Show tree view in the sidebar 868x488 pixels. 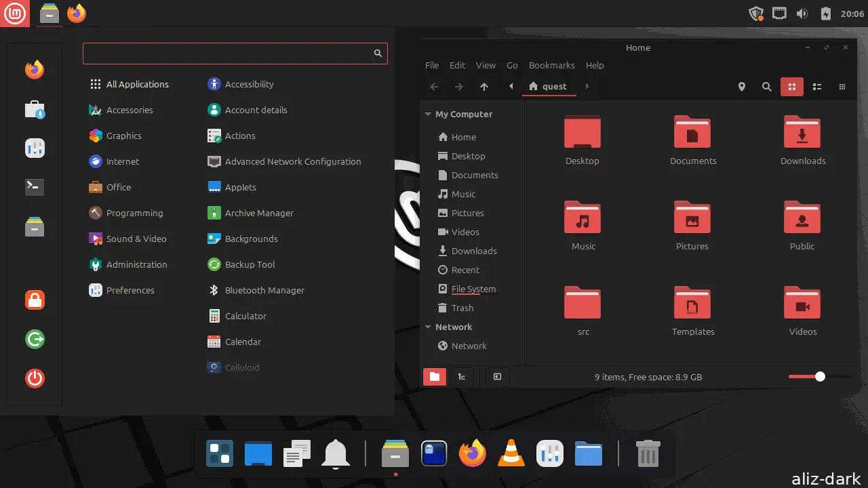[461, 377]
